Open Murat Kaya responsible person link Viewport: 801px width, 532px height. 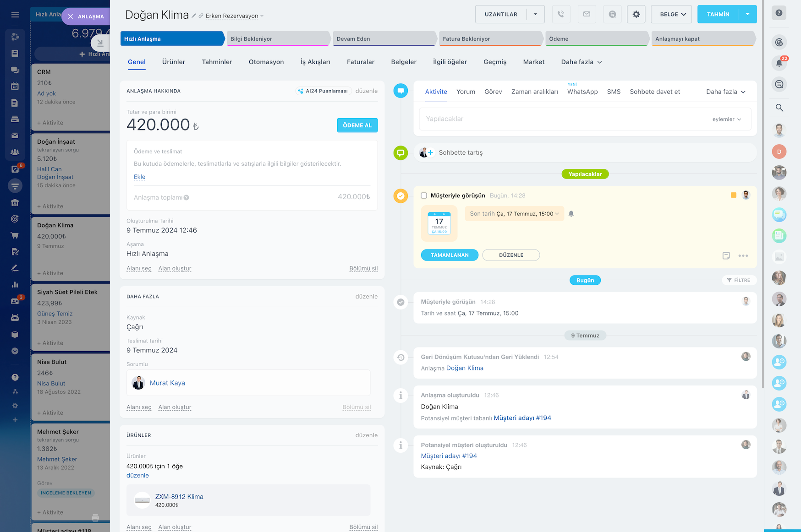[x=167, y=383]
